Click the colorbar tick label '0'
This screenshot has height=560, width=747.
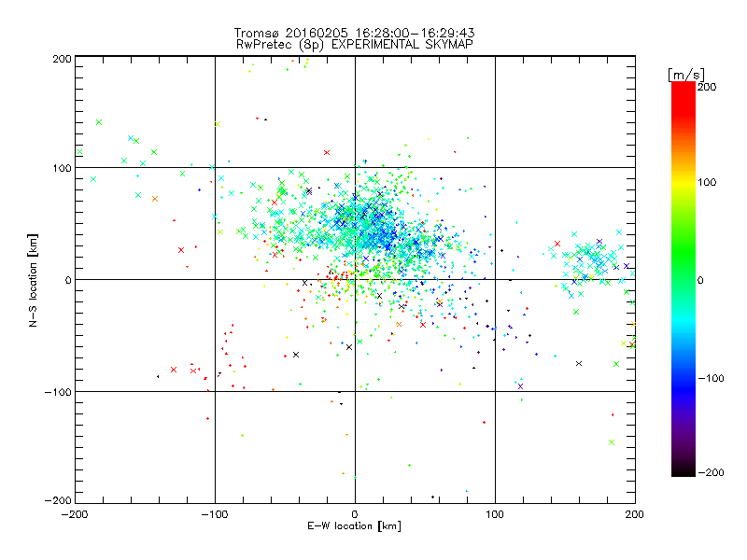[x=700, y=281]
